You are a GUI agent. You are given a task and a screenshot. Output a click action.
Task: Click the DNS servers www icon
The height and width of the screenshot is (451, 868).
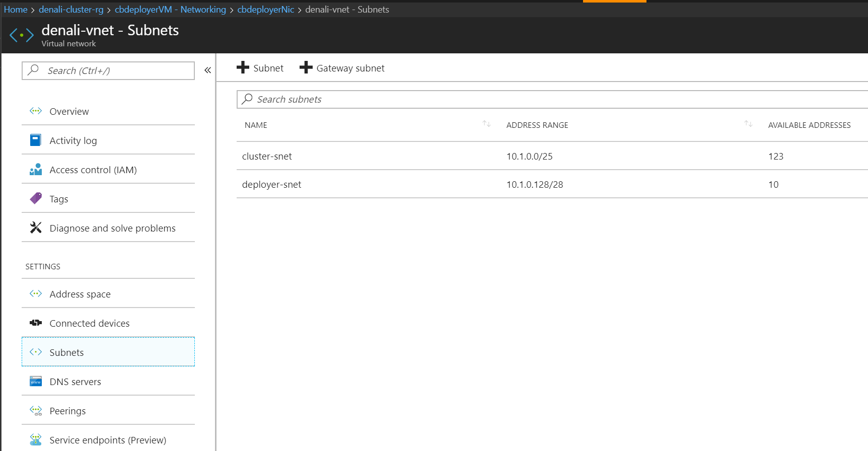coord(36,381)
